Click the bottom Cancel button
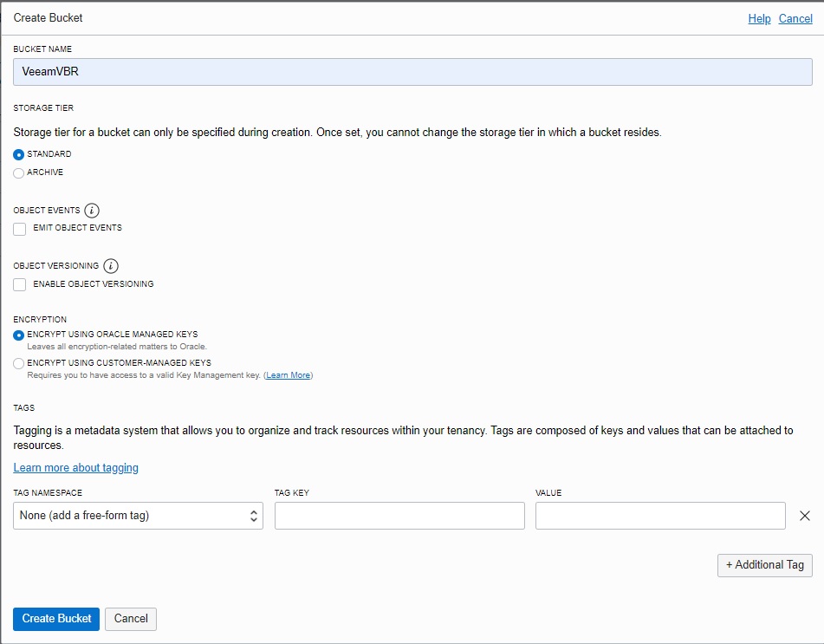Screen dimensions: 824x644 point(131,619)
